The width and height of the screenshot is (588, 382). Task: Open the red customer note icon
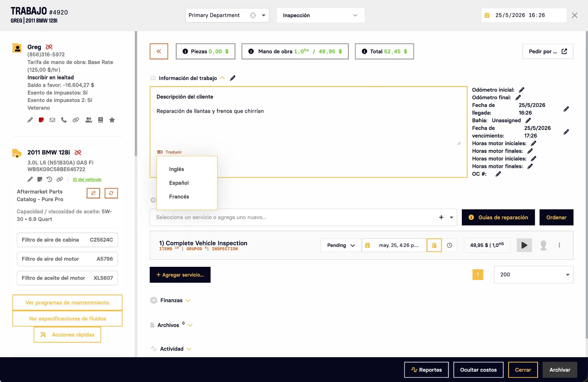point(41,120)
